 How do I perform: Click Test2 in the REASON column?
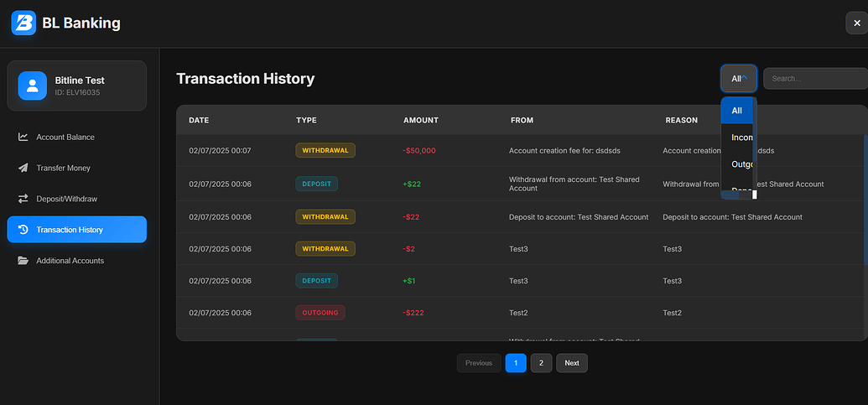click(x=672, y=313)
